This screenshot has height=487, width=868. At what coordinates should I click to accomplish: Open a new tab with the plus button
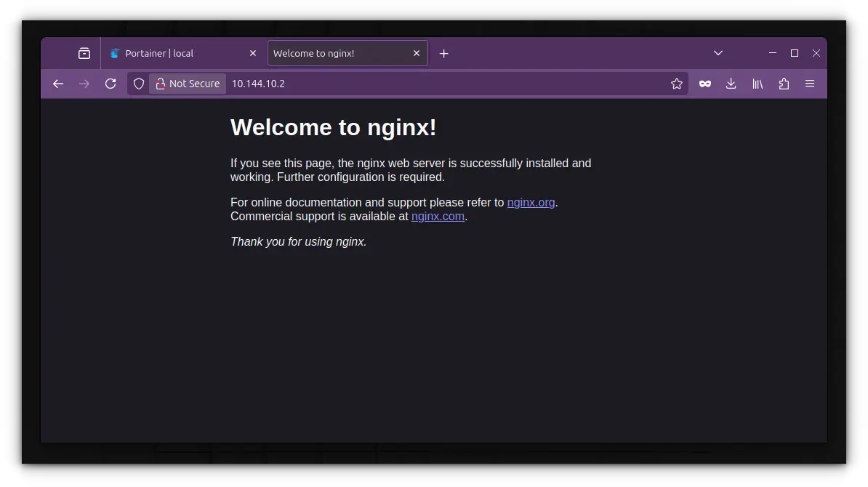(x=444, y=52)
